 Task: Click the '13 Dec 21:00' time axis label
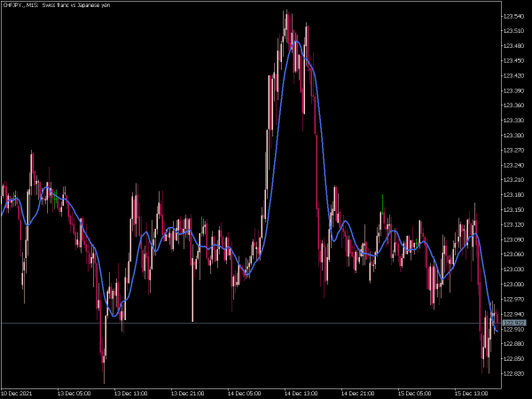(187, 394)
